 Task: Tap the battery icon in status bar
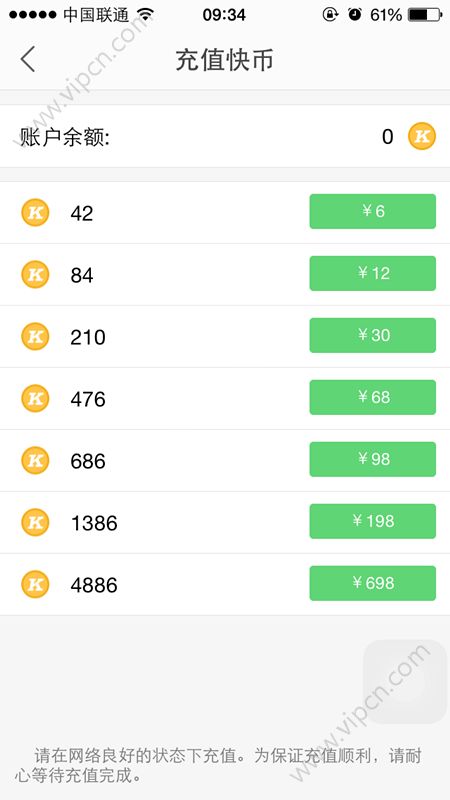(x=425, y=15)
